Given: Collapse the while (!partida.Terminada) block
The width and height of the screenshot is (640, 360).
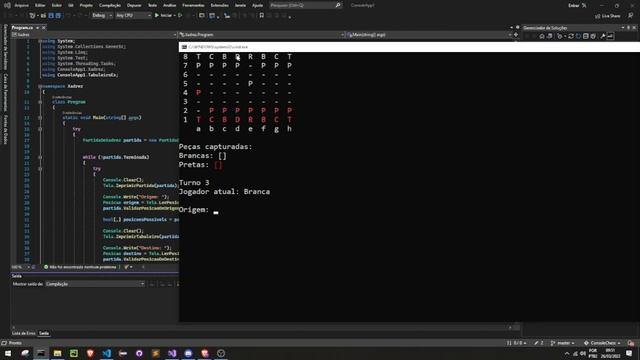Looking at the screenshot, I should (x=40, y=157).
